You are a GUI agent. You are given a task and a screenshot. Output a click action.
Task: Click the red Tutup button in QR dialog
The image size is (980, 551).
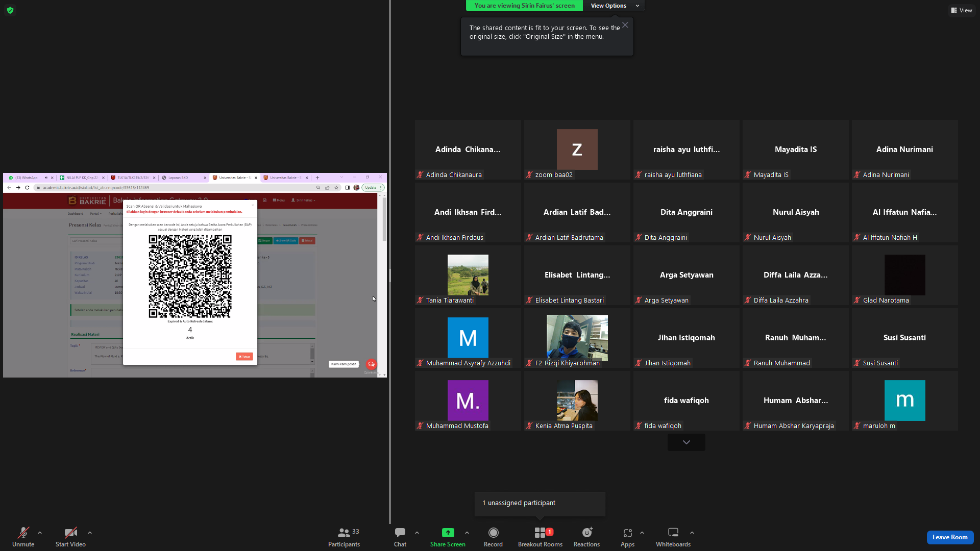(244, 357)
